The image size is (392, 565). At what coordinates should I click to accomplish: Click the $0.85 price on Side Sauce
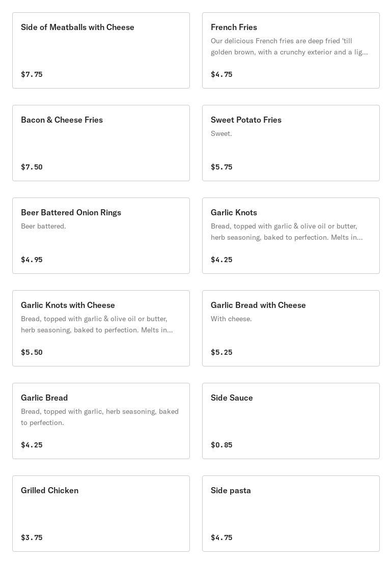tap(221, 445)
